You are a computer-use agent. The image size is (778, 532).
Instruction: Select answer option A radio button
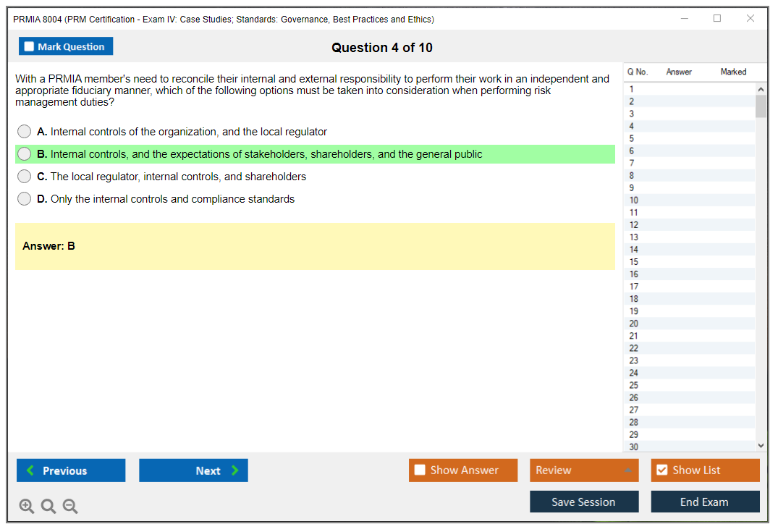coord(25,132)
